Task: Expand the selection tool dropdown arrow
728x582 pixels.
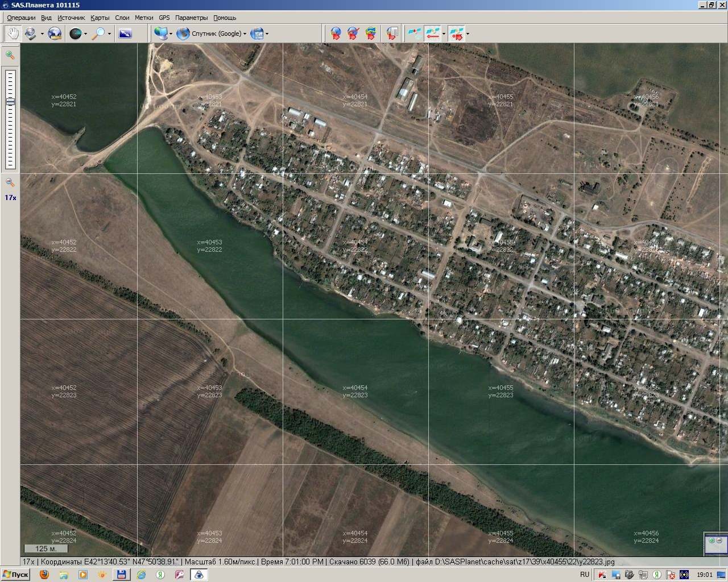Action: tap(42, 34)
